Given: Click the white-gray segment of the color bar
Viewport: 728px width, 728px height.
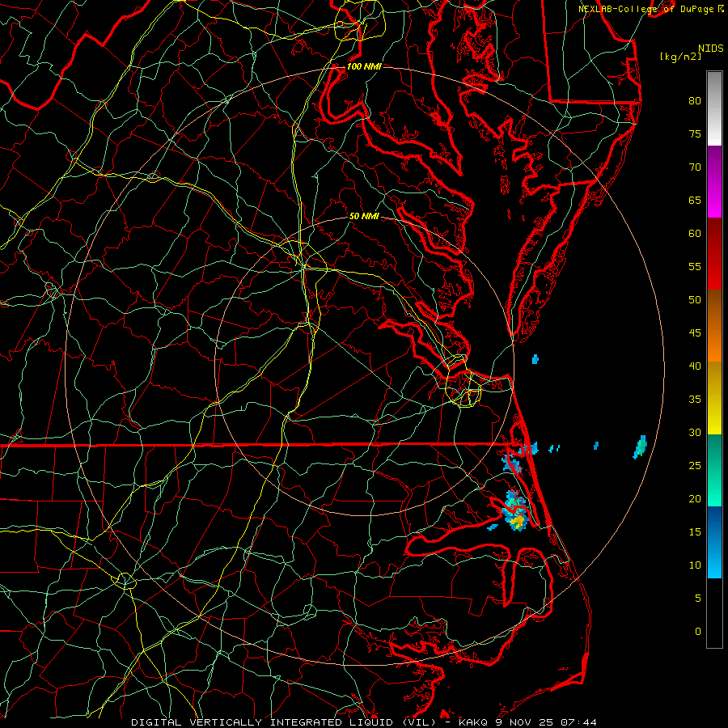Looking at the screenshot, I should [x=714, y=108].
